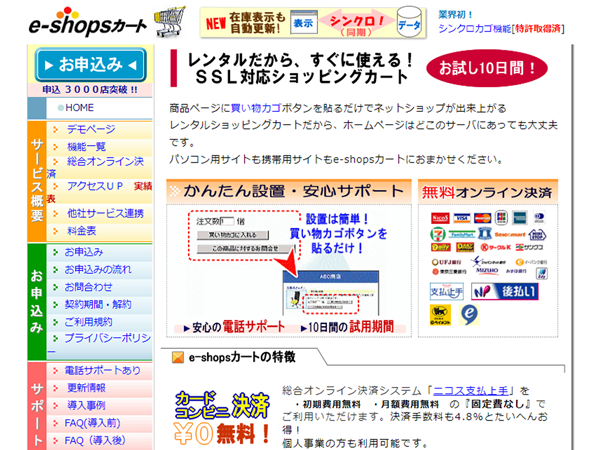The height and width of the screenshot is (450, 600).
Task: Click the Tokyo-Mitsubishi bank logo
Action: 449,271
